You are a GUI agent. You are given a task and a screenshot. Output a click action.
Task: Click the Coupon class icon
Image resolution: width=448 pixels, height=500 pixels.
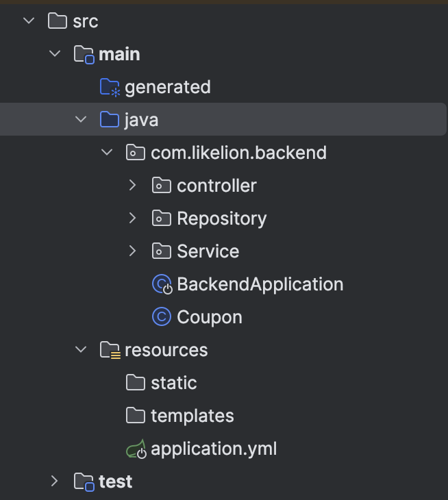(x=162, y=317)
